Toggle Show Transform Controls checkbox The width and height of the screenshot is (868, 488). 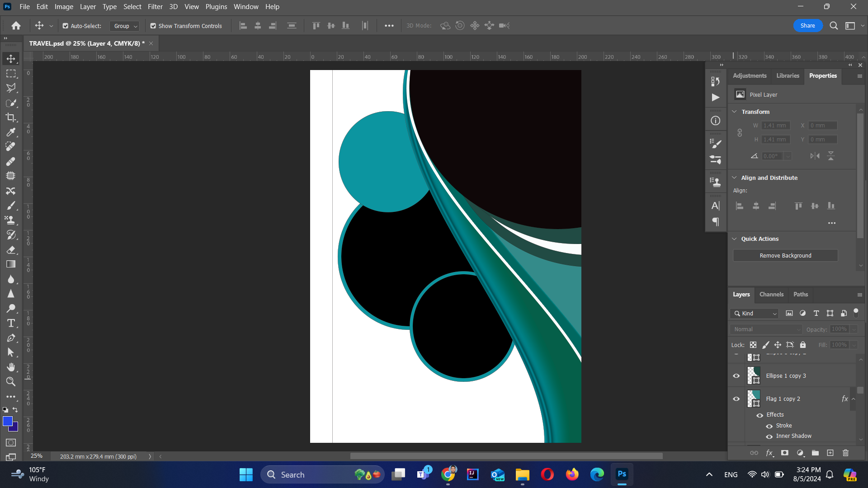click(153, 26)
